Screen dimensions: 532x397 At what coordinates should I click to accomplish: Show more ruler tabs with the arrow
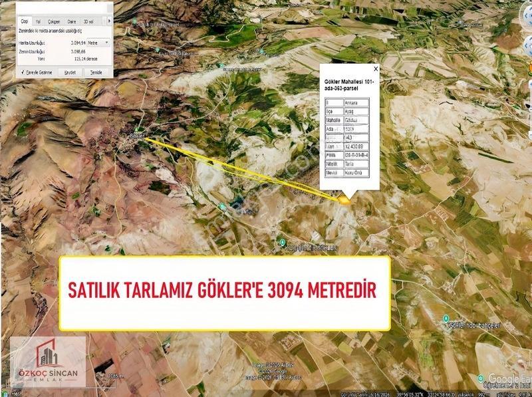coord(109,21)
